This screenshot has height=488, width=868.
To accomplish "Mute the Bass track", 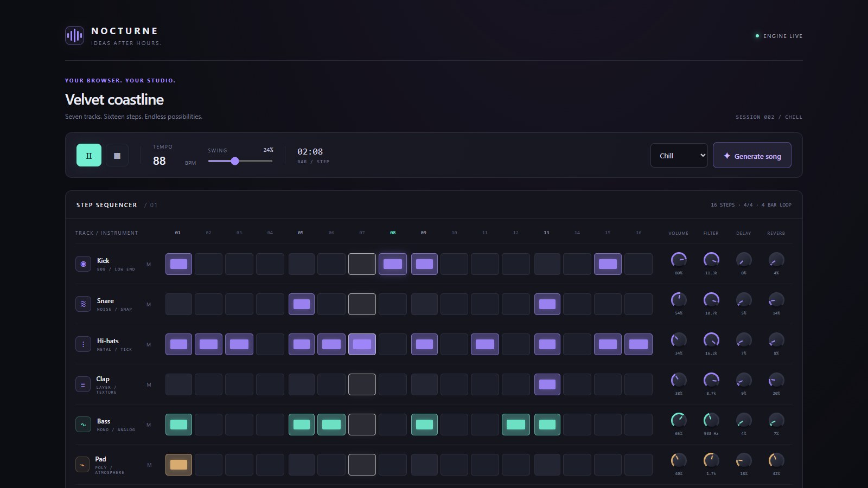I will 149,425.
